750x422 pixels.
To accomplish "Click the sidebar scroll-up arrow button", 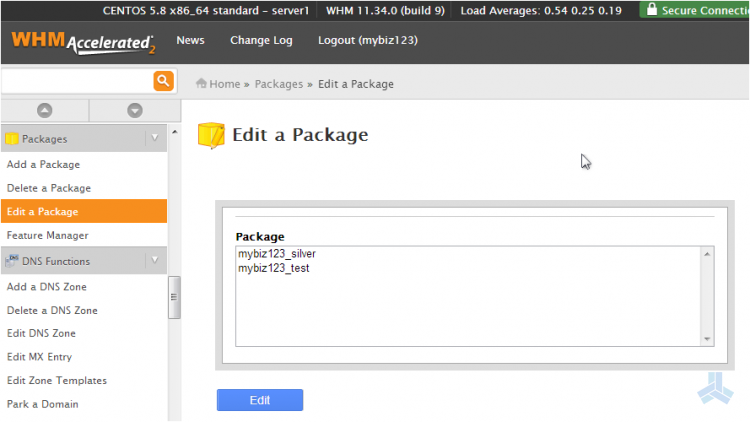I will (x=45, y=110).
